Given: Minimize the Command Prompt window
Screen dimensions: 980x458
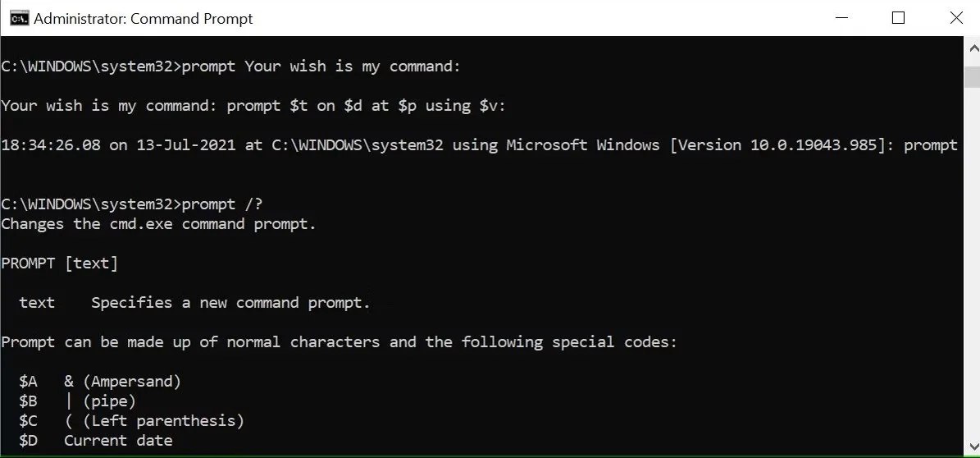Looking at the screenshot, I should tap(841, 18).
